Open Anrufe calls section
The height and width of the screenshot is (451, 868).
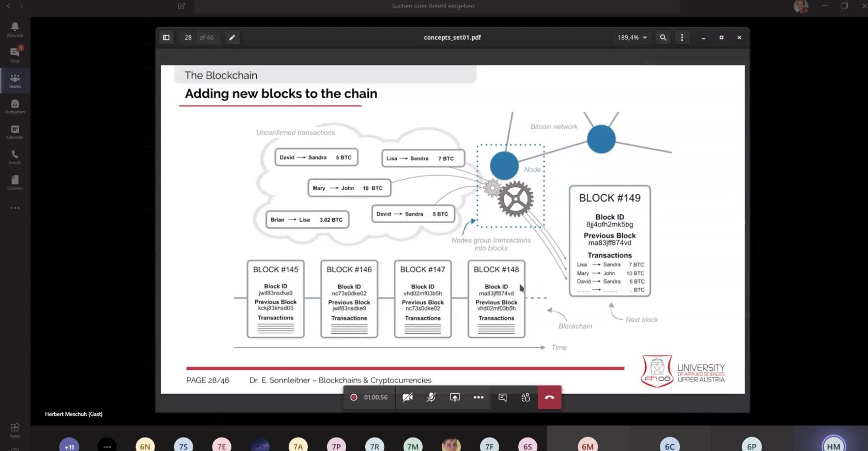[x=15, y=157]
